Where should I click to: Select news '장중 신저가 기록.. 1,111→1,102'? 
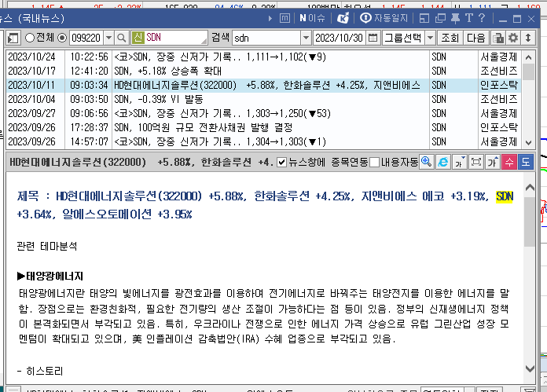pos(220,57)
